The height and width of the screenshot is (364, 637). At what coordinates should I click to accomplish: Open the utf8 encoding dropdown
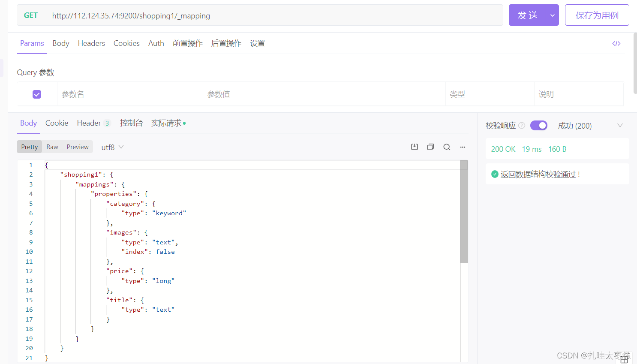(x=112, y=147)
